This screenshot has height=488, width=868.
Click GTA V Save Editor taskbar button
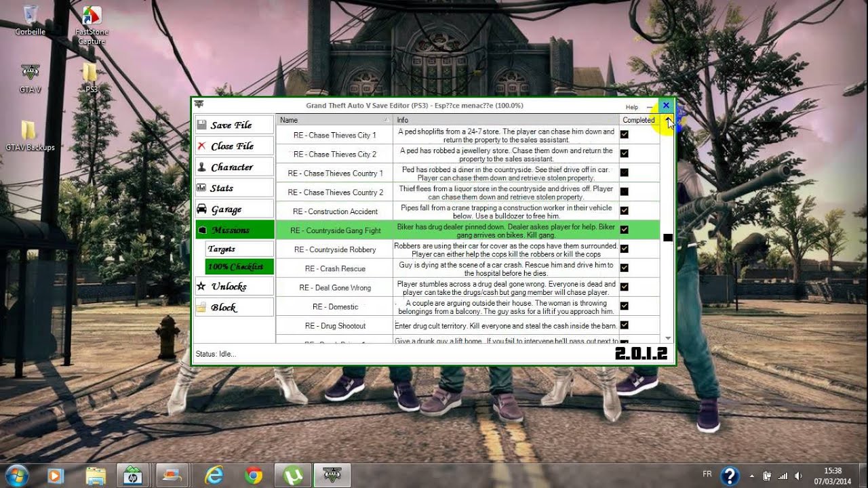[x=332, y=476]
